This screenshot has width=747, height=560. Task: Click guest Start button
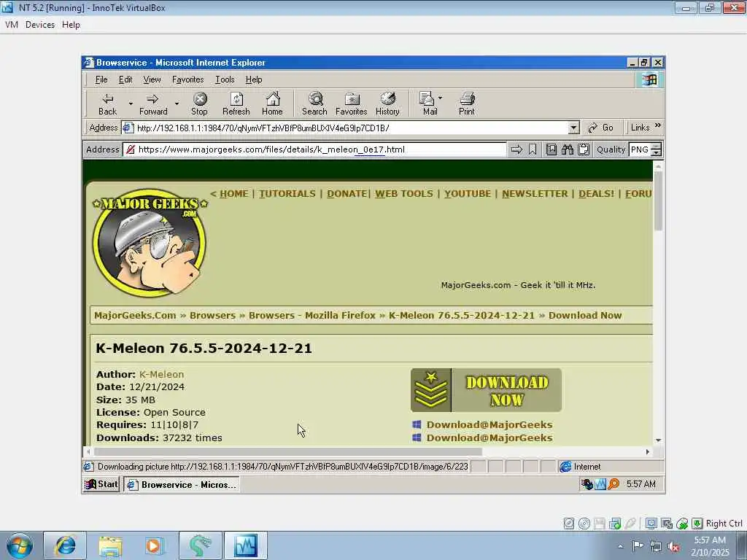pyautogui.click(x=101, y=484)
